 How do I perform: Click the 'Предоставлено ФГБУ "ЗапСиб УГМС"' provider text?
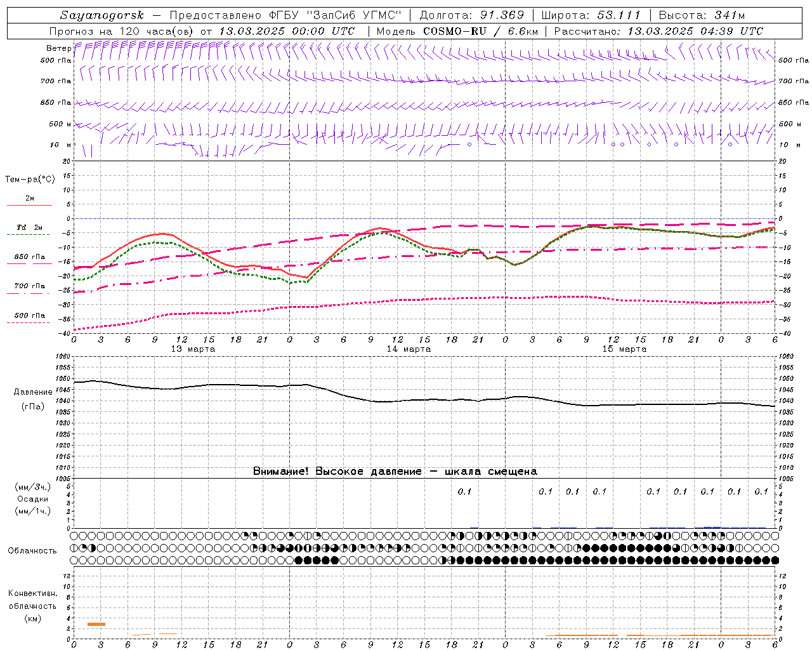[x=285, y=15]
